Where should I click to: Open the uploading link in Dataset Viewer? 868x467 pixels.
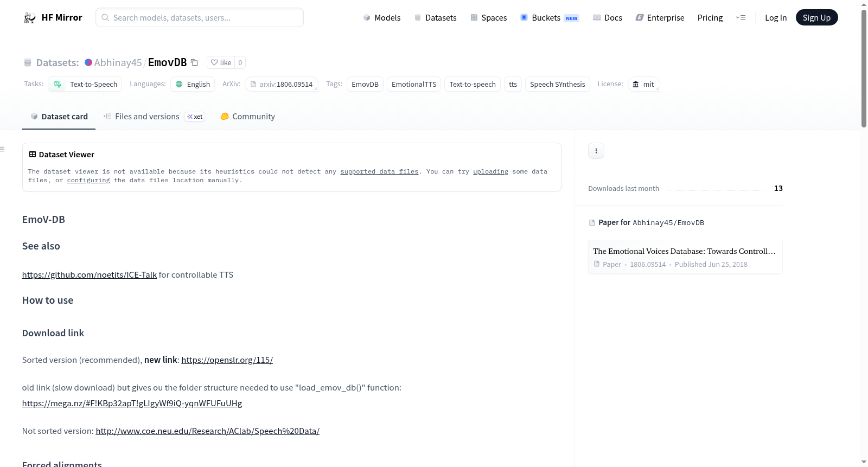[x=490, y=171]
